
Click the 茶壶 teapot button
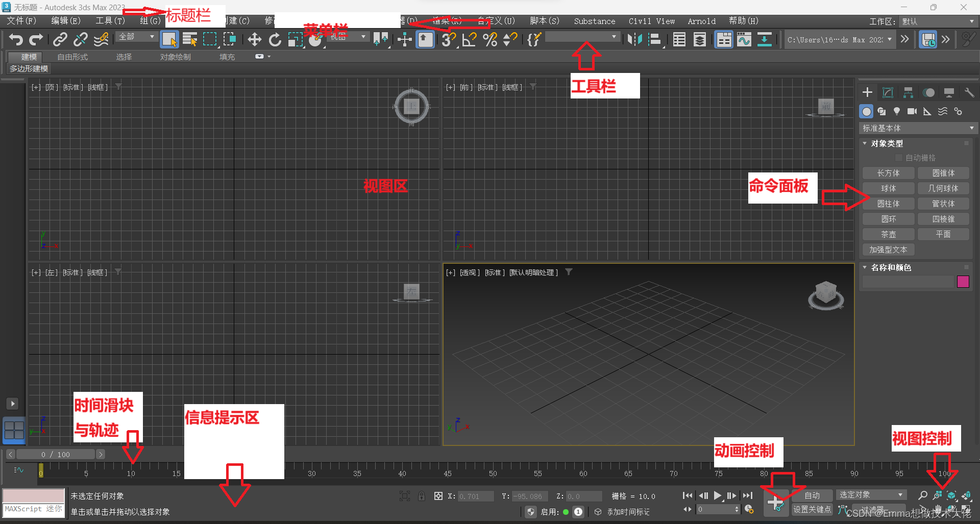(x=888, y=234)
